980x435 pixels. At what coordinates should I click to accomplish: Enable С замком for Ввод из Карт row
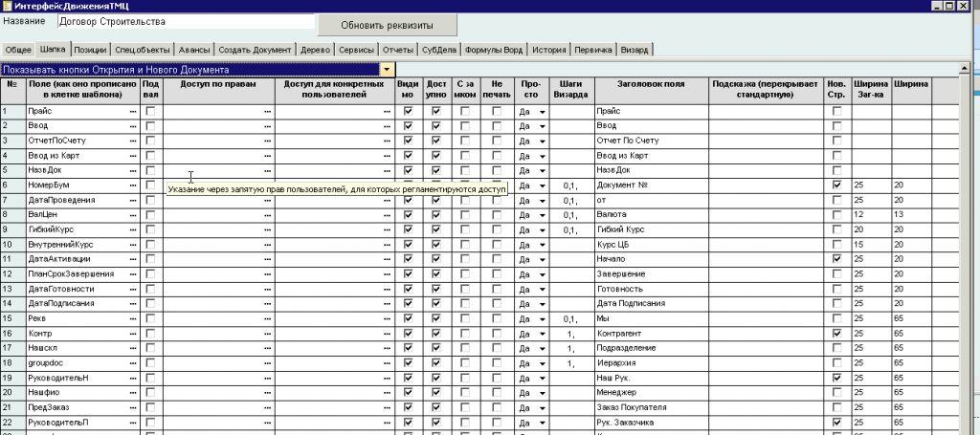tap(465, 156)
